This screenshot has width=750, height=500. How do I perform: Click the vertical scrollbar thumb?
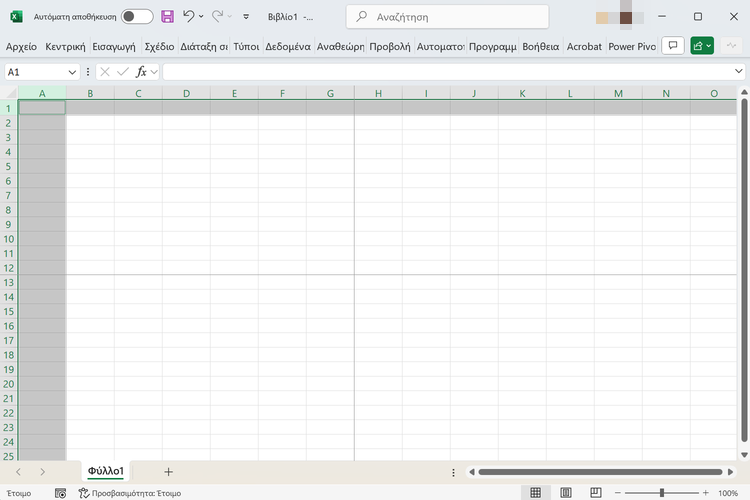coord(744,270)
